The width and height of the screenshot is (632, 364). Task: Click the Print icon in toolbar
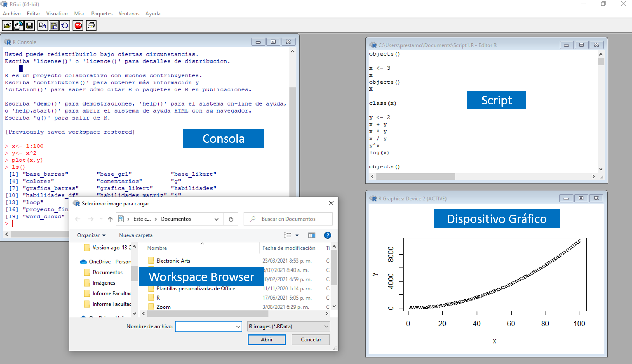click(91, 26)
